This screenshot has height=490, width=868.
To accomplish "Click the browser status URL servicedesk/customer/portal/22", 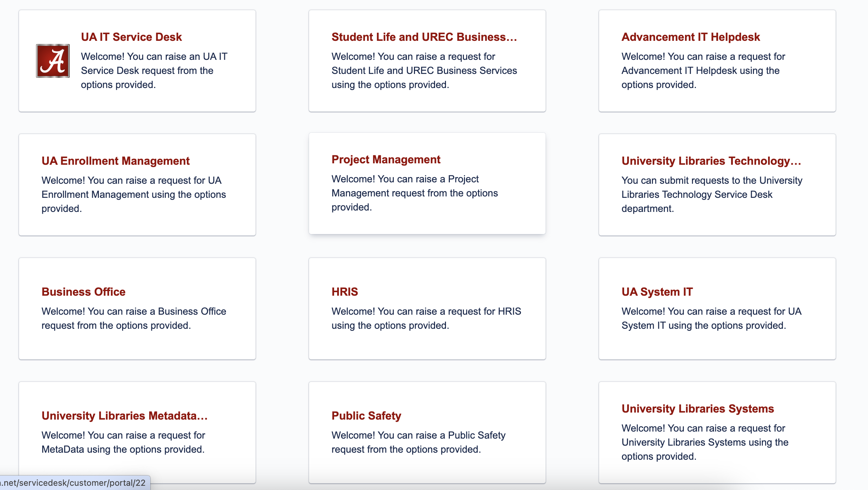I will click(75, 483).
